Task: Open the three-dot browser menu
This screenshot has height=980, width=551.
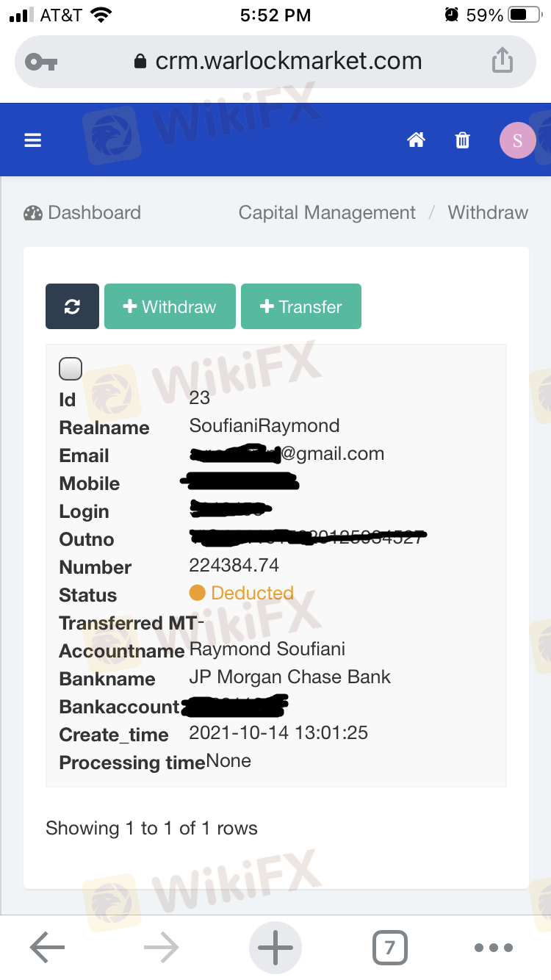Action: [493, 948]
